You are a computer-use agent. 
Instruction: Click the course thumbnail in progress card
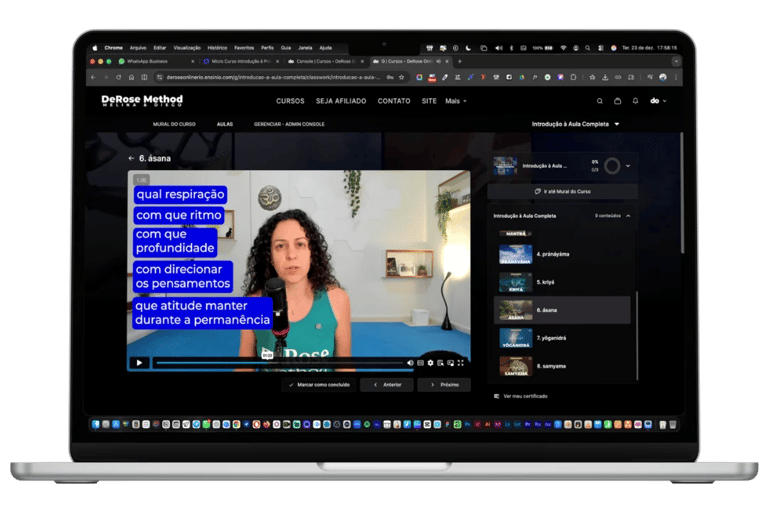(x=505, y=166)
